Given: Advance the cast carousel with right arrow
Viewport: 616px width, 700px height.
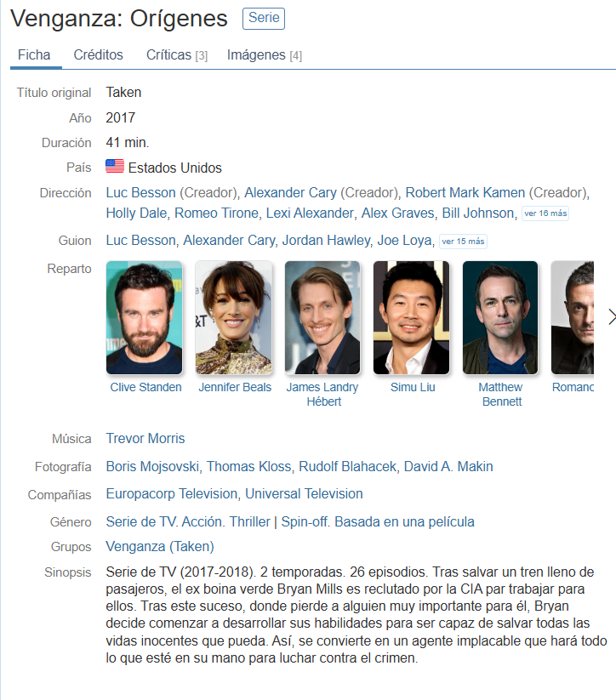Looking at the screenshot, I should (611, 317).
